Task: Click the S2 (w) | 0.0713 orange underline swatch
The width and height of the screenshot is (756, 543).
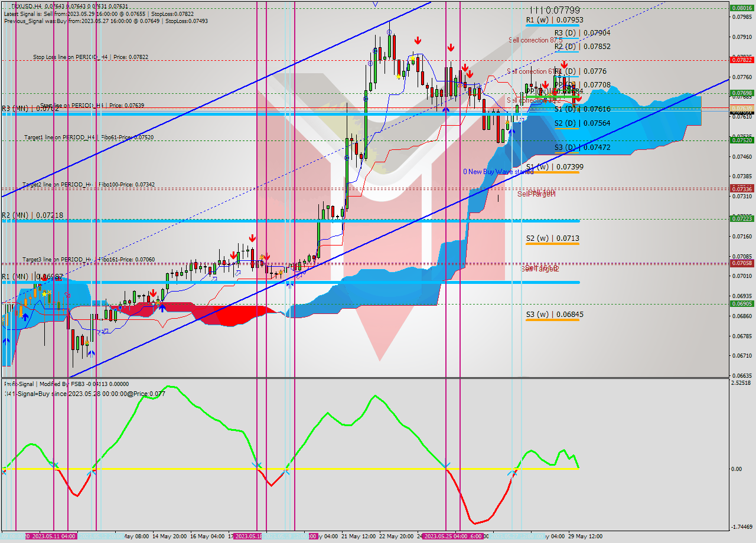Action: tap(553, 244)
